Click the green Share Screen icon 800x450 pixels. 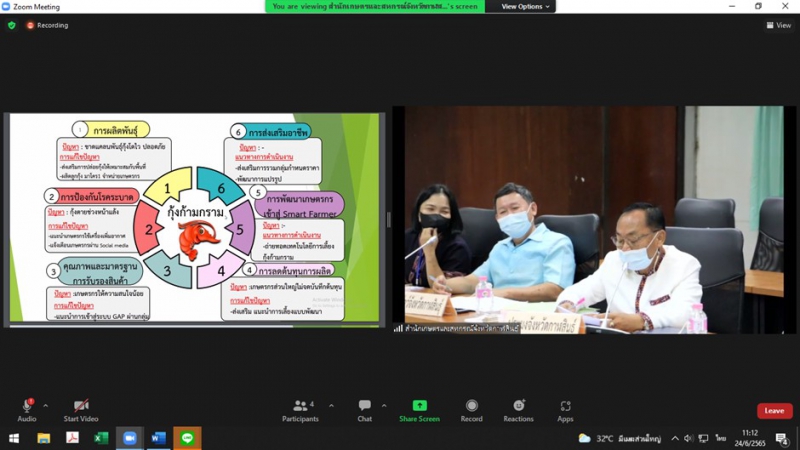[419, 406]
